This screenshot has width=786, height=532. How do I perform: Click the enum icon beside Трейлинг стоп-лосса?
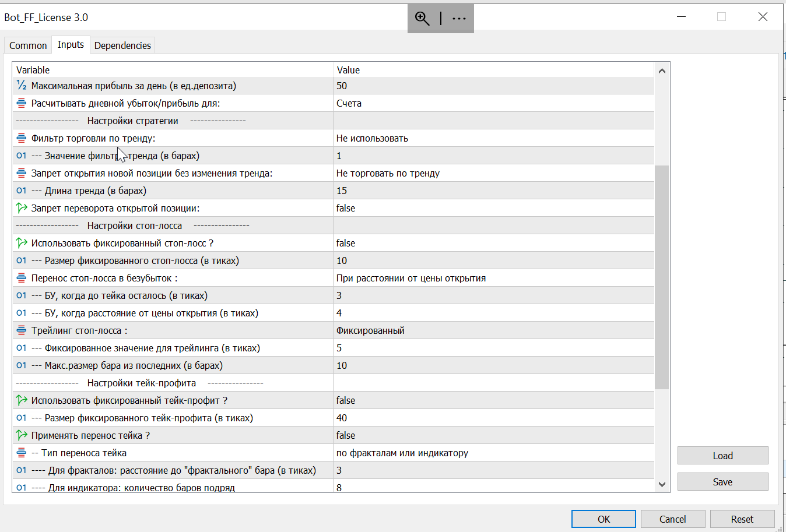point(22,330)
